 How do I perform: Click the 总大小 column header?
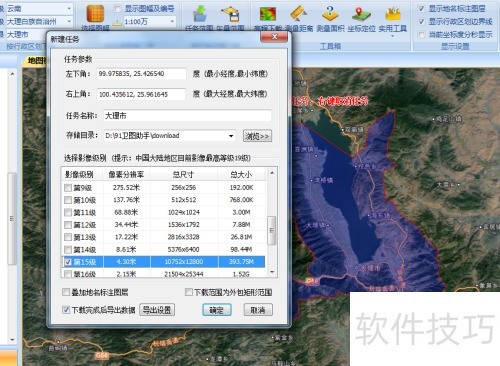click(x=241, y=174)
